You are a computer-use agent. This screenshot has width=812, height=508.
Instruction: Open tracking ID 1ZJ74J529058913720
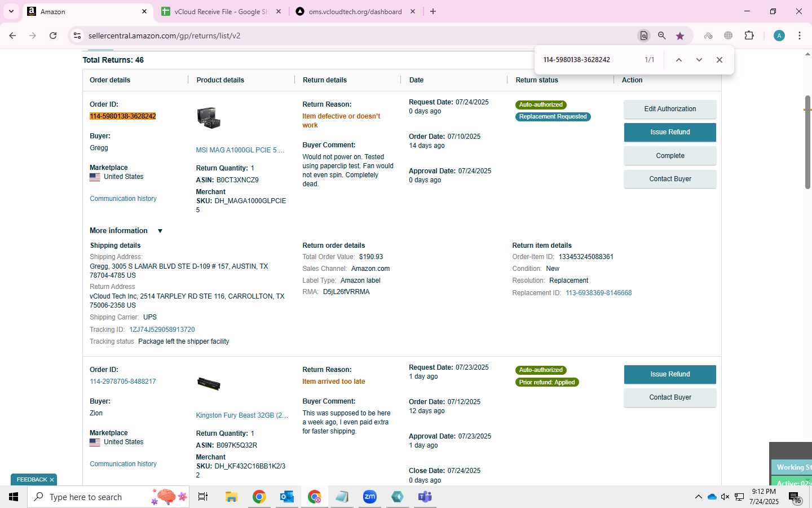162,330
